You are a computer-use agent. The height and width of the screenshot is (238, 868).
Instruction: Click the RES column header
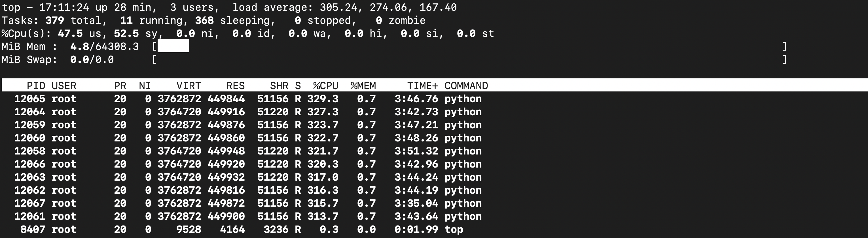[235, 86]
